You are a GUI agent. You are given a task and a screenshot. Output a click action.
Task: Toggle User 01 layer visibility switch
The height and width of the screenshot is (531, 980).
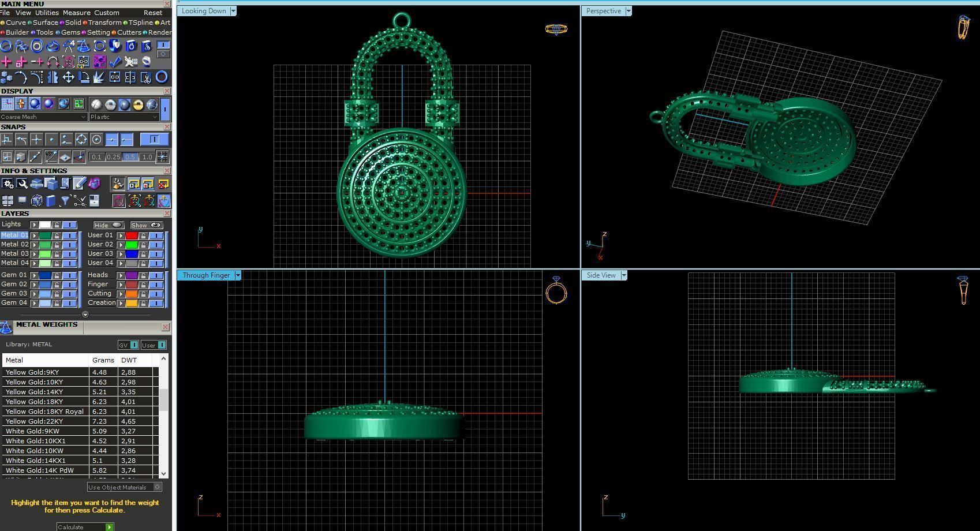coord(156,235)
